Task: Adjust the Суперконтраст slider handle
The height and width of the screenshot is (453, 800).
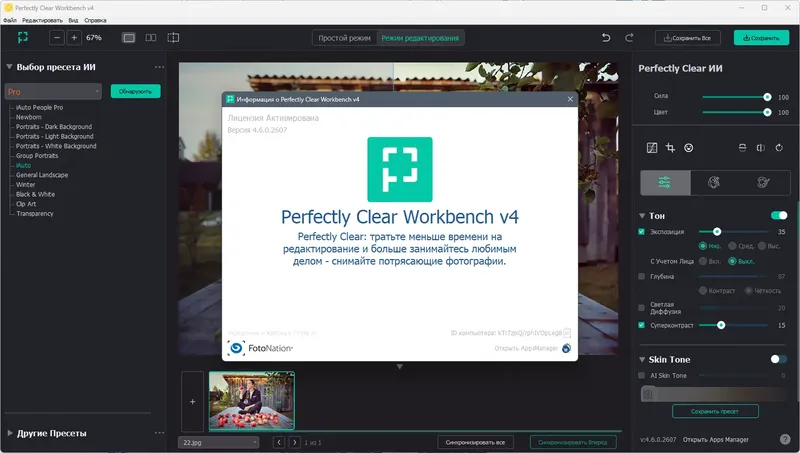Action: (x=721, y=325)
